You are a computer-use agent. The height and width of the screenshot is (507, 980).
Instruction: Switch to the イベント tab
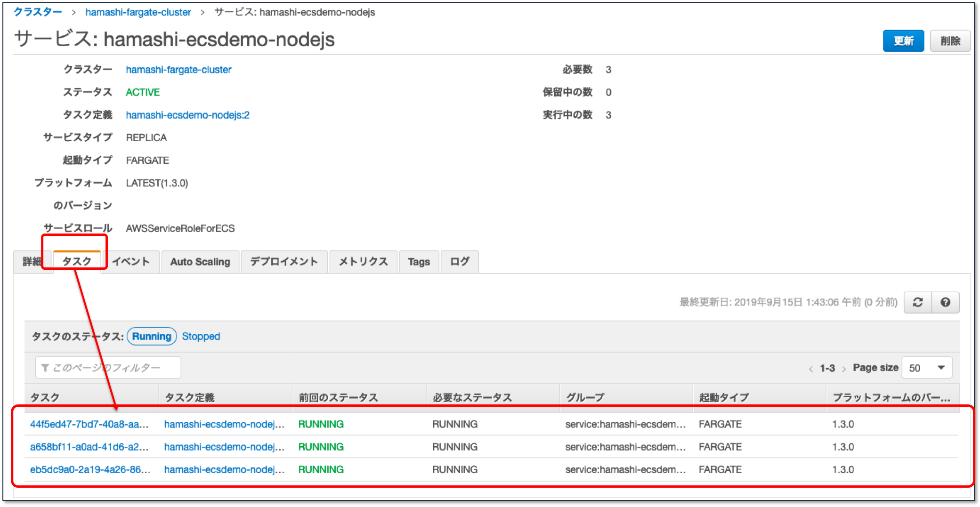pyautogui.click(x=131, y=262)
